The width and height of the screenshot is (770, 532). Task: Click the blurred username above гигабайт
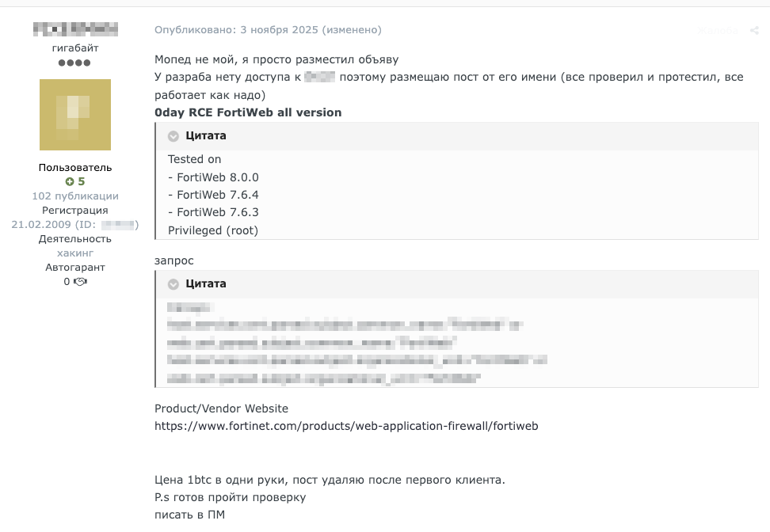[x=75, y=29]
